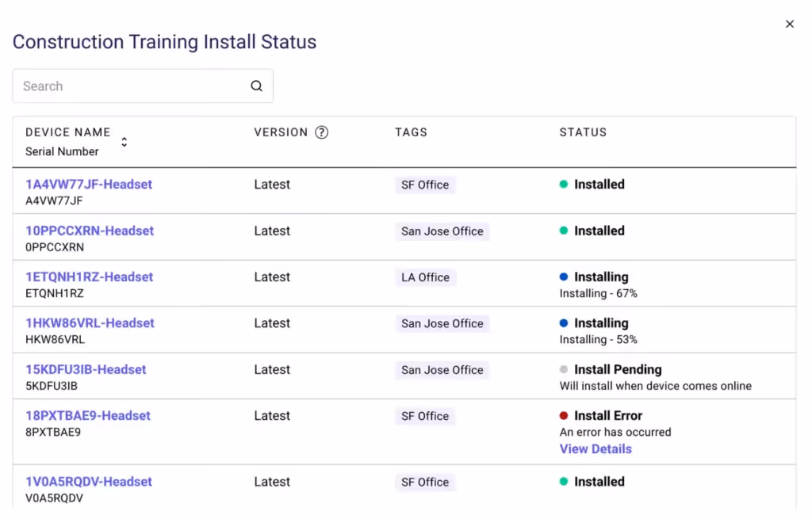Focus the Search input field
812x519 pixels.
pyautogui.click(x=143, y=86)
